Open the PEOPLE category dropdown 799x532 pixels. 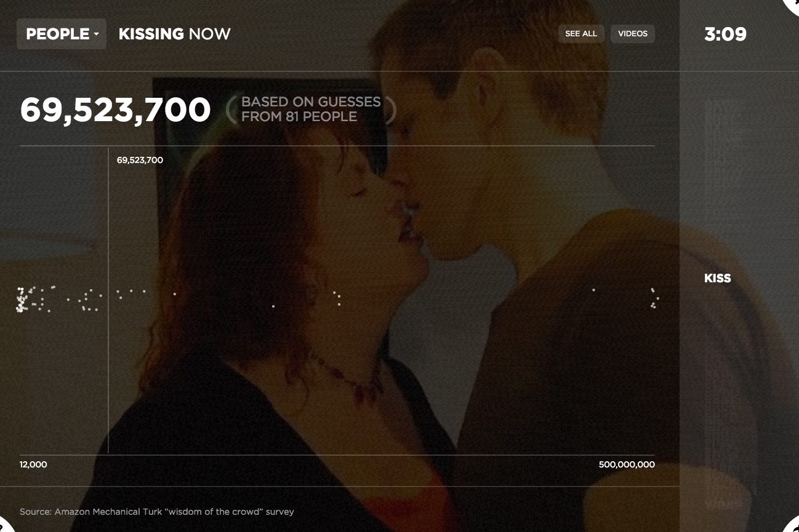coord(62,34)
